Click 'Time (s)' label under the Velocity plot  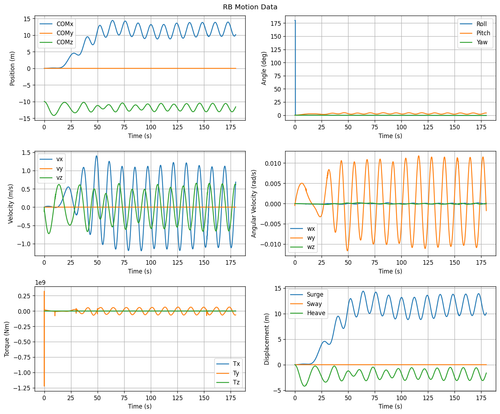[x=140, y=271]
